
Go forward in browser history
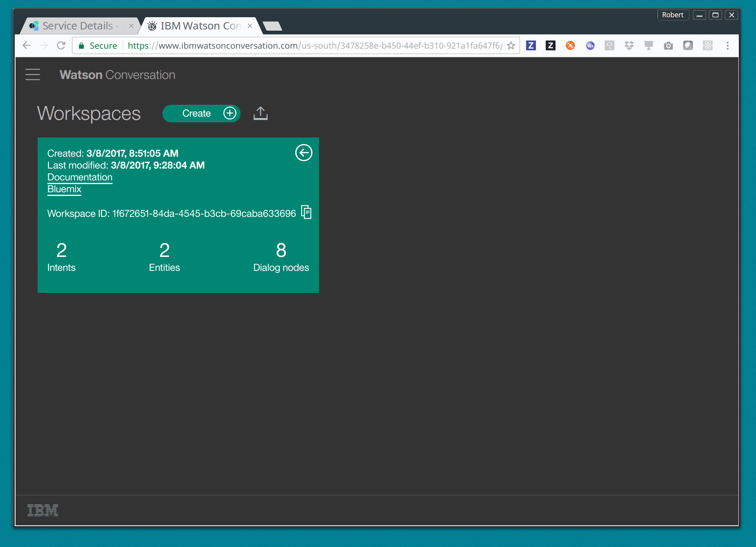click(44, 45)
